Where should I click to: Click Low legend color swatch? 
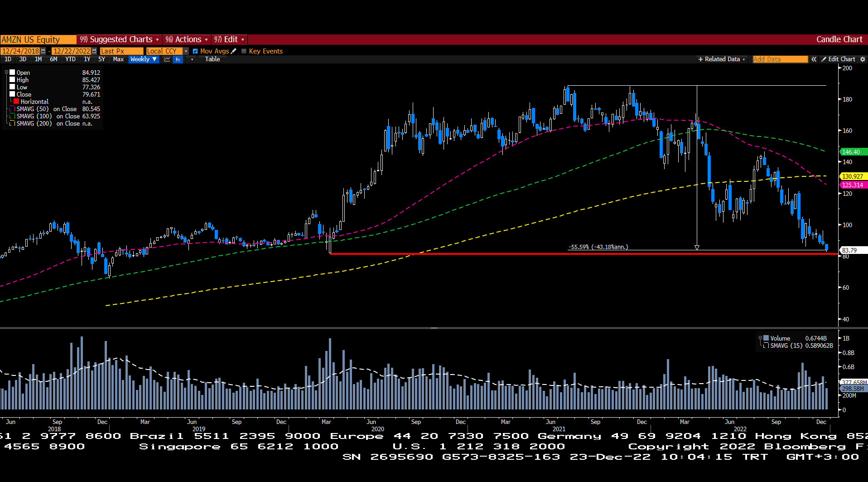pos(13,87)
